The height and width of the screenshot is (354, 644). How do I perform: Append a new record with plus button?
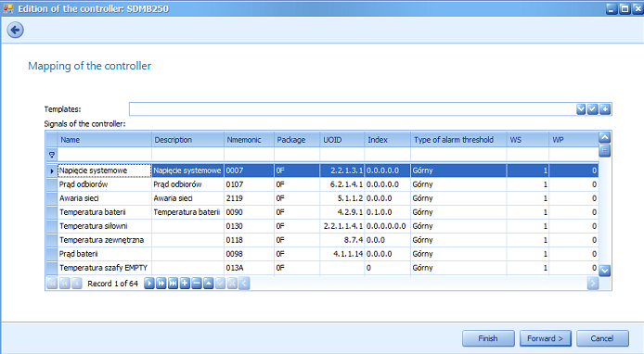185,284
